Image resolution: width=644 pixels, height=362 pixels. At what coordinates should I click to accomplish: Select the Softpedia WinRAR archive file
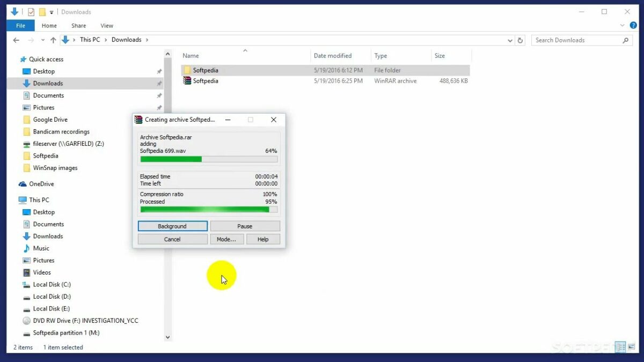click(325, 81)
